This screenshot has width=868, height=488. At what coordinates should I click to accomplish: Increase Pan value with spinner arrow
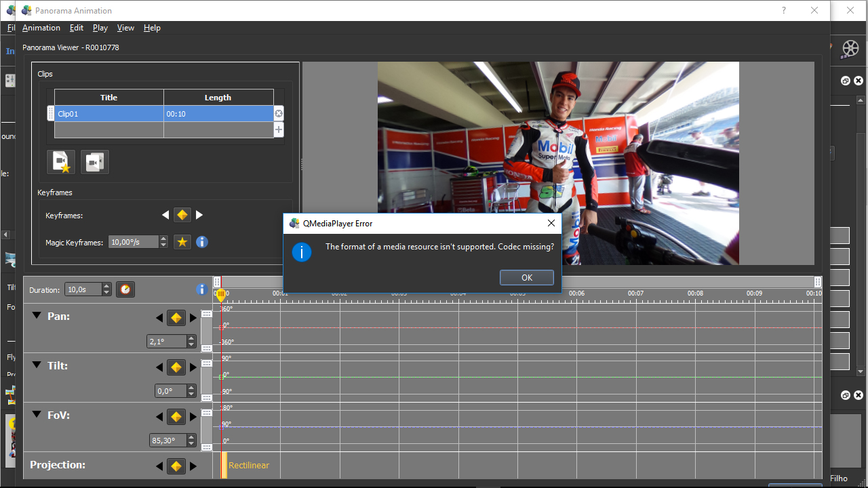click(x=191, y=338)
